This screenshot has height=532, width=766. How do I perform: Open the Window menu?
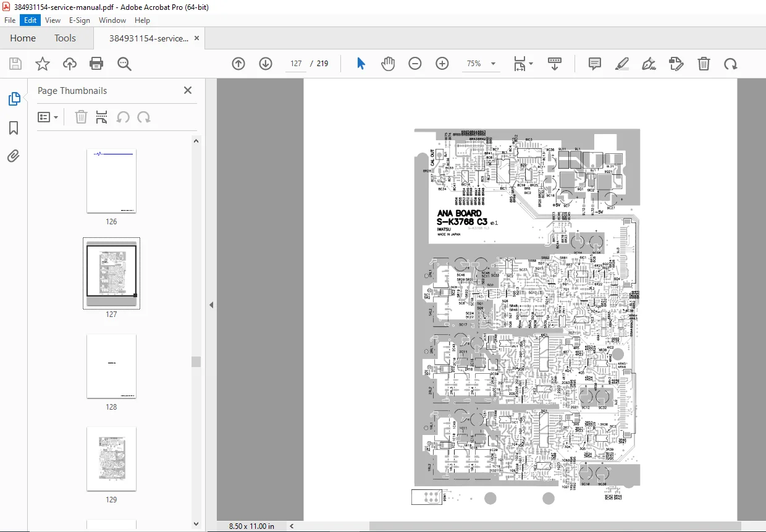pyautogui.click(x=112, y=20)
